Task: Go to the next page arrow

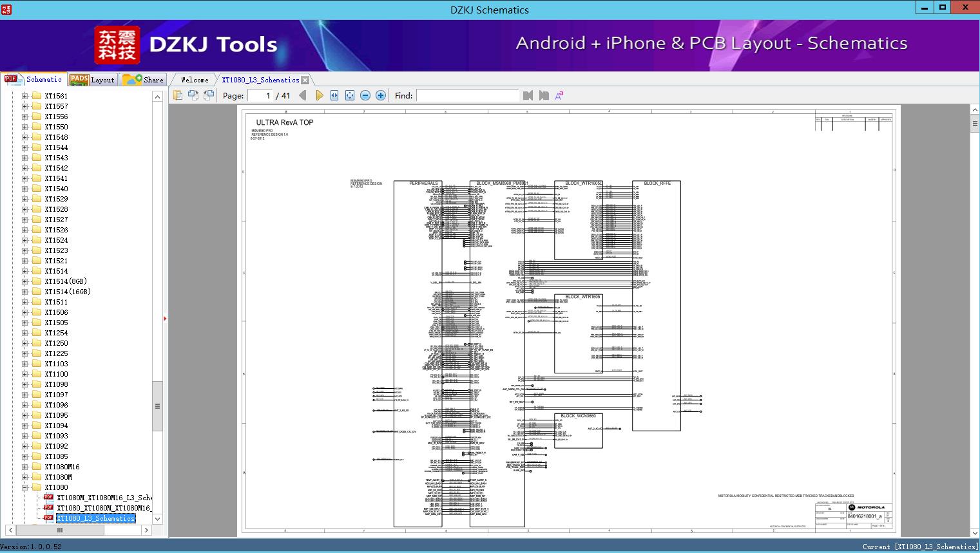Action: [x=320, y=95]
